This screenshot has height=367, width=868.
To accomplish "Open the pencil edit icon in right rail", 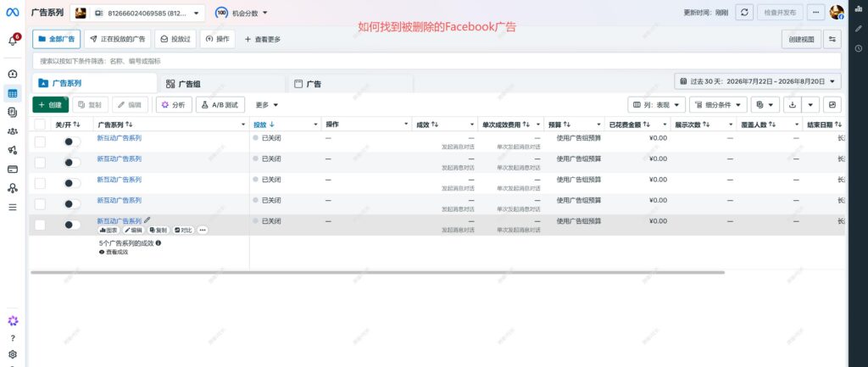I will tap(859, 29).
